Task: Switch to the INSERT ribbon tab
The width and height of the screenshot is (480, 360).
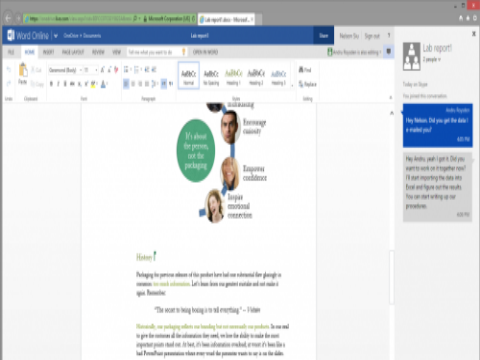Action: 48,52
